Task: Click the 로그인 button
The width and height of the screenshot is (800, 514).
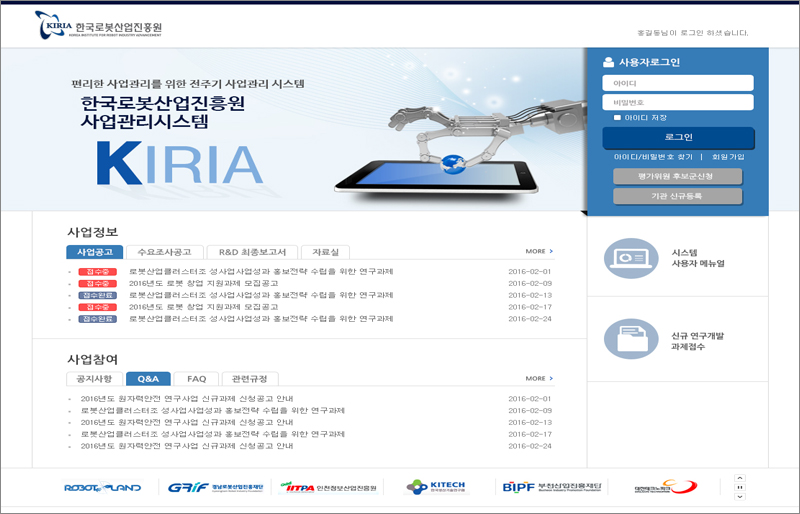Action: click(x=678, y=137)
